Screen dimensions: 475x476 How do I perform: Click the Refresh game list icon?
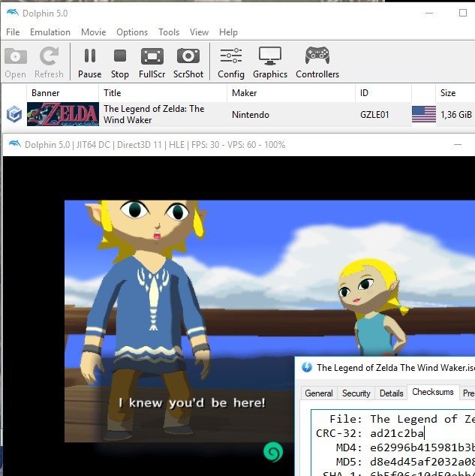[x=49, y=62]
